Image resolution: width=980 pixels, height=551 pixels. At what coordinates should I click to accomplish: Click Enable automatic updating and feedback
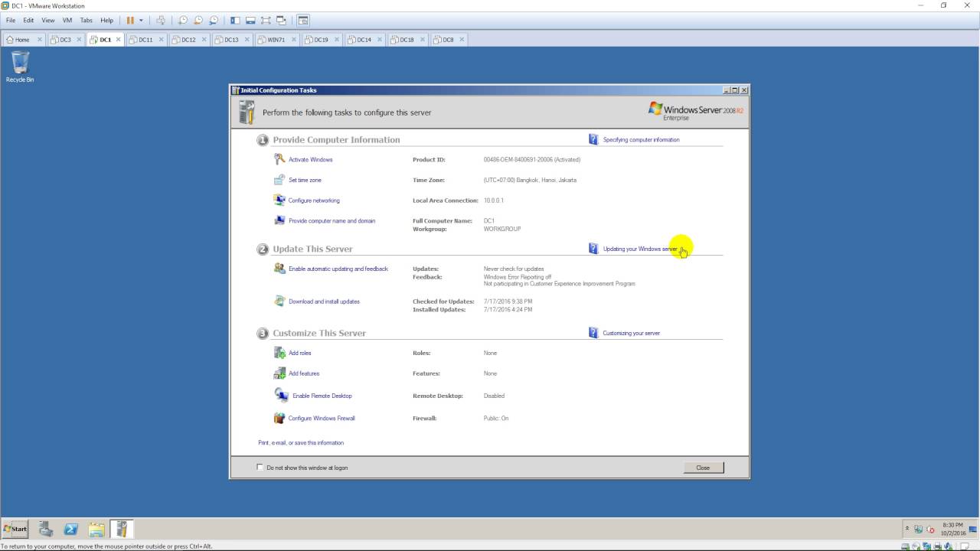338,269
